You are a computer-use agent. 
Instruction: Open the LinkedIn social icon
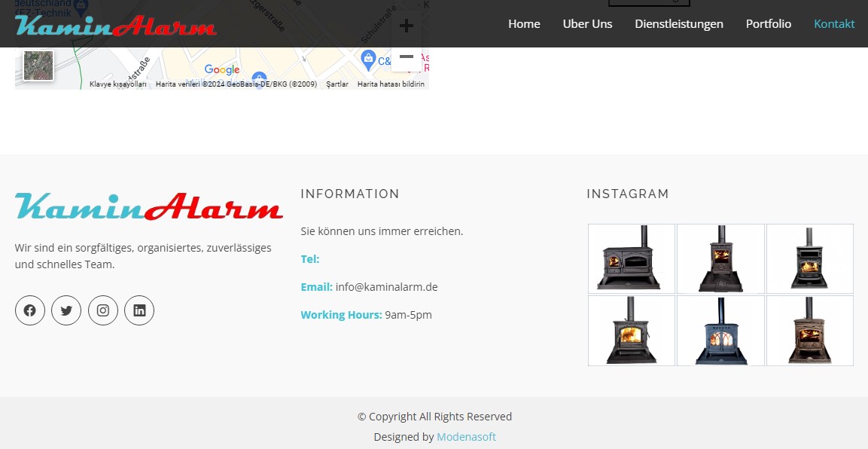click(x=139, y=310)
